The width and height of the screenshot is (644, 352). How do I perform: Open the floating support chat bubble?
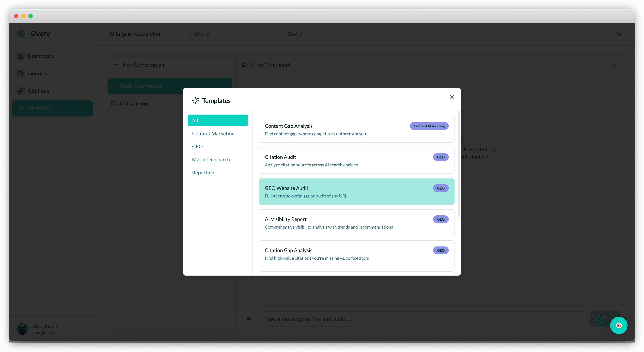[x=618, y=325]
